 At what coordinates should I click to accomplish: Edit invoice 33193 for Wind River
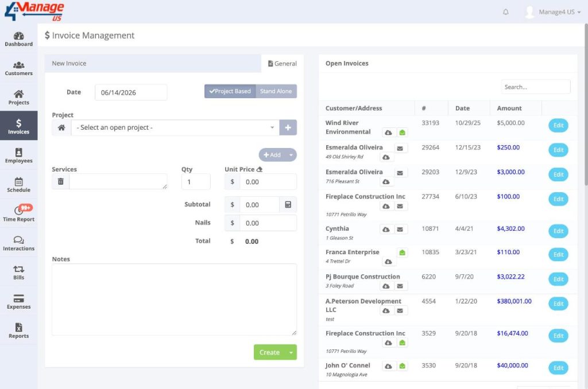(558, 126)
